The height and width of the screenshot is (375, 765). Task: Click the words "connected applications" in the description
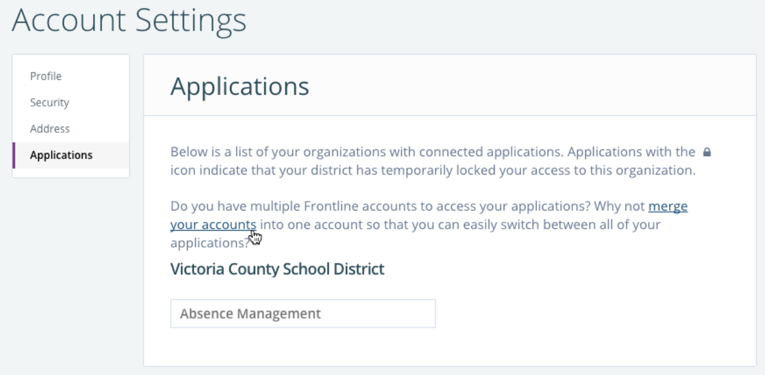click(x=491, y=152)
